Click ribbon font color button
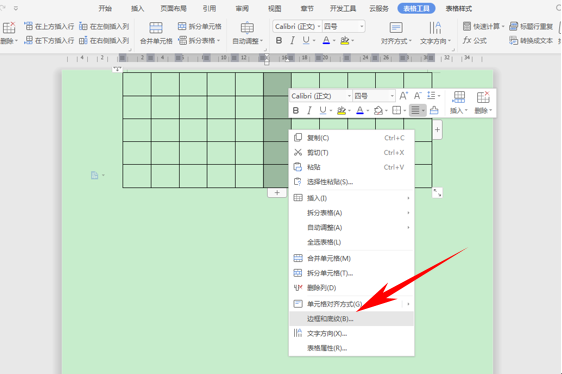 [326, 41]
